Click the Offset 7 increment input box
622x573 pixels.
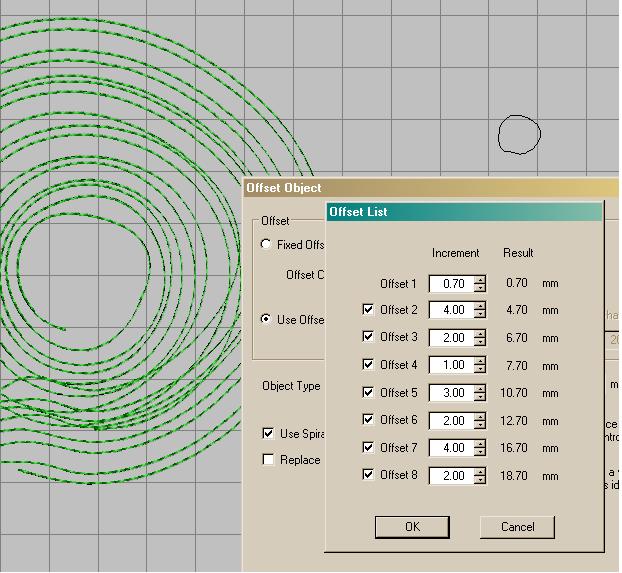[451, 448]
